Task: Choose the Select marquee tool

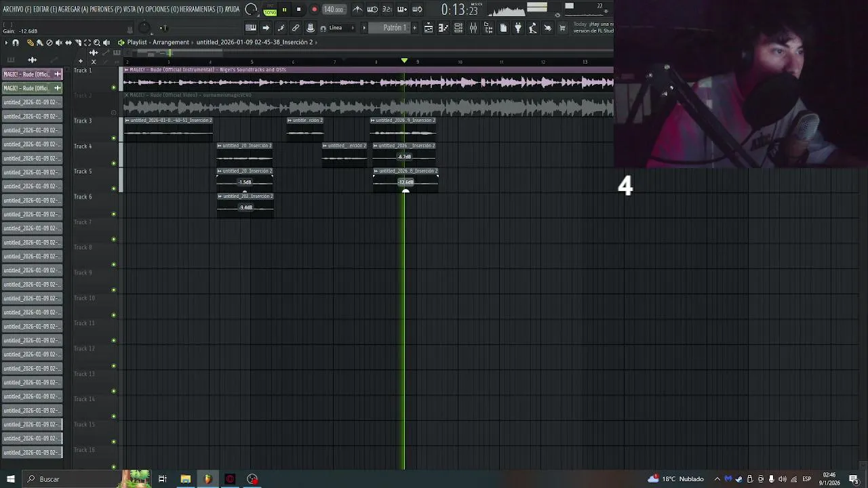Action: coord(87,43)
